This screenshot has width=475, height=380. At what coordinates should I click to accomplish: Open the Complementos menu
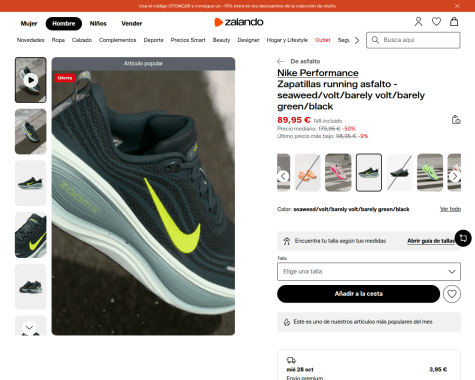click(x=117, y=40)
